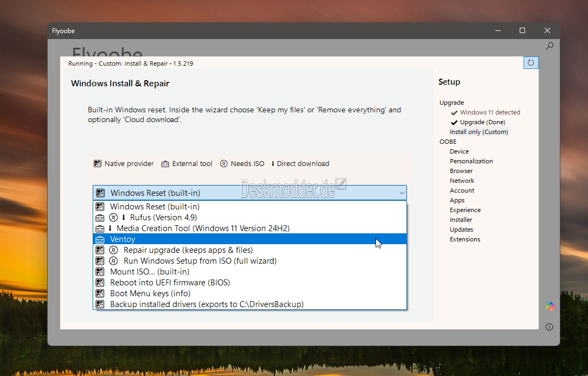The height and width of the screenshot is (376, 588).
Task: Open Windows 11 detected step
Action: (x=490, y=112)
